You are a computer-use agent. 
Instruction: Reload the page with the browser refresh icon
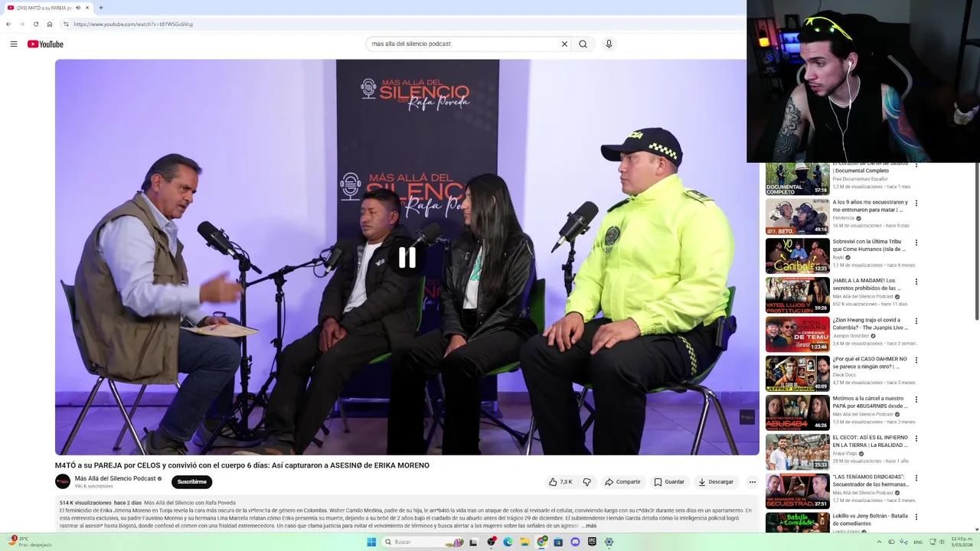[x=35, y=24]
